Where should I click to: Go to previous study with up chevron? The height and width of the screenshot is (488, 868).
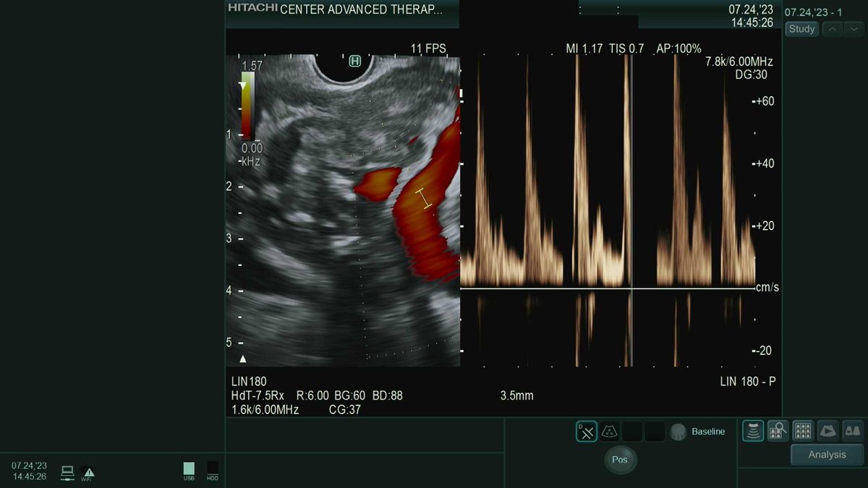(x=833, y=29)
